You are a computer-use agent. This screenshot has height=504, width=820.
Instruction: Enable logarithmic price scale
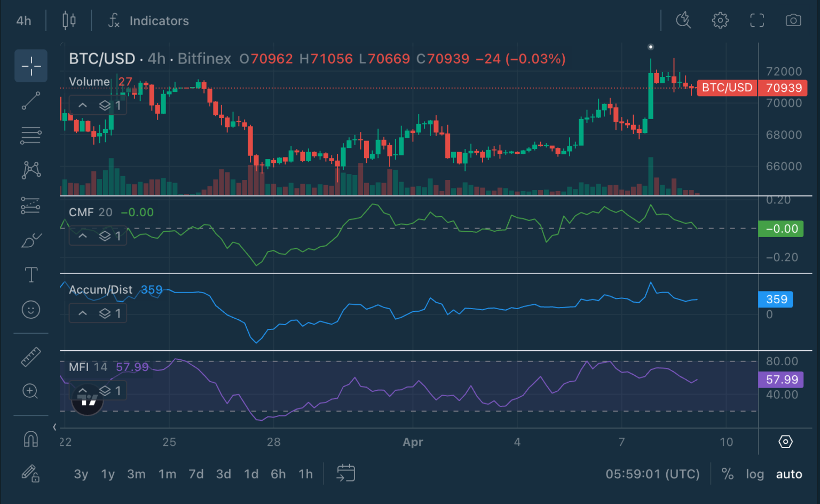(x=755, y=474)
